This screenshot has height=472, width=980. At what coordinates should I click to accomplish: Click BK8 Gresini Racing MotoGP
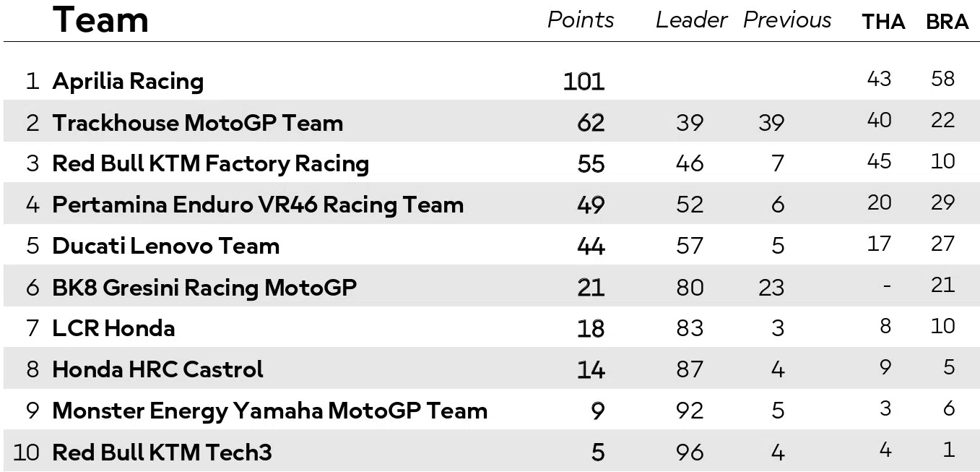204,288
